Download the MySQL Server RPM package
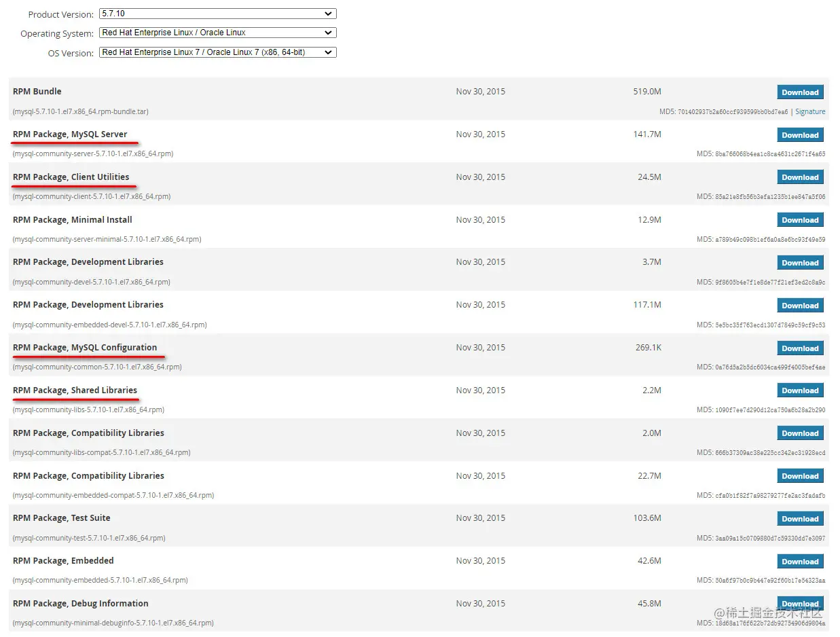Screen dimensions: 840x637 tap(800, 135)
